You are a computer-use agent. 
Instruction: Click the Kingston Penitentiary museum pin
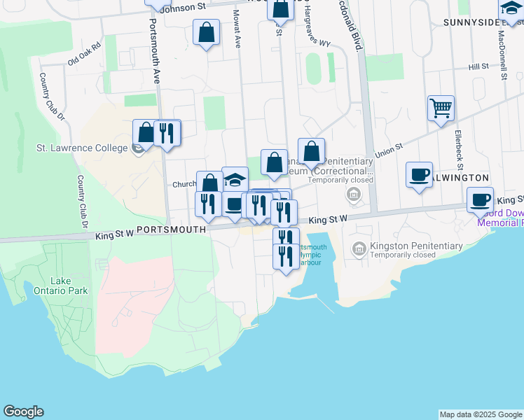359,249
